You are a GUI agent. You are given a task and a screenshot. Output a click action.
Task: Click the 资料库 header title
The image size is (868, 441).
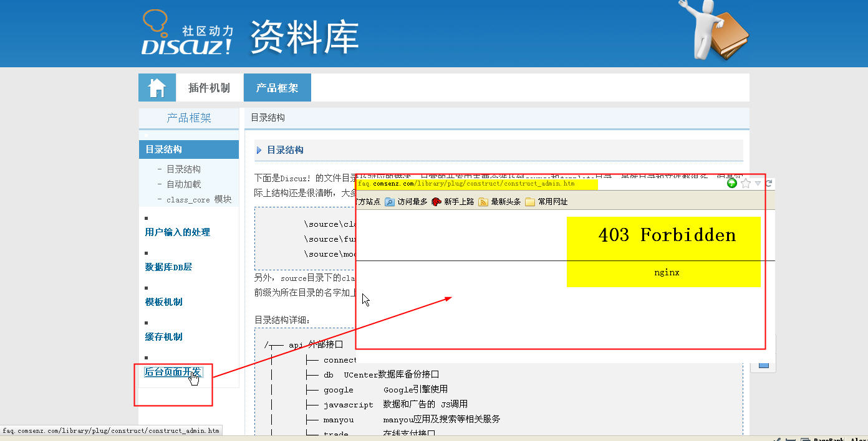click(x=304, y=36)
